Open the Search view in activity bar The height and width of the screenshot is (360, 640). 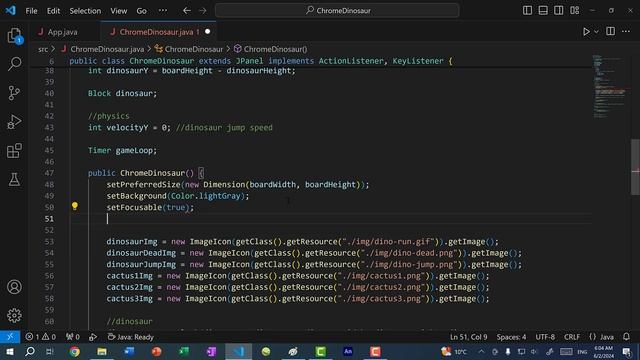tap(14, 64)
